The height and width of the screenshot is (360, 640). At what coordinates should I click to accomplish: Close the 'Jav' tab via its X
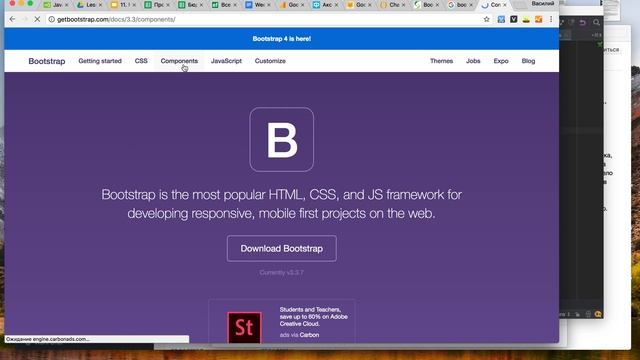[x=67, y=5]
